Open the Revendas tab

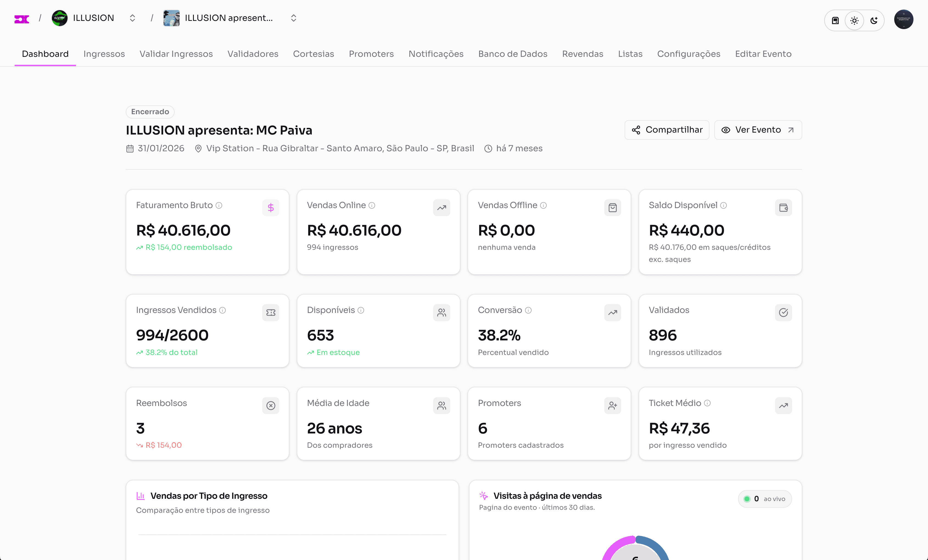(583, 54)
